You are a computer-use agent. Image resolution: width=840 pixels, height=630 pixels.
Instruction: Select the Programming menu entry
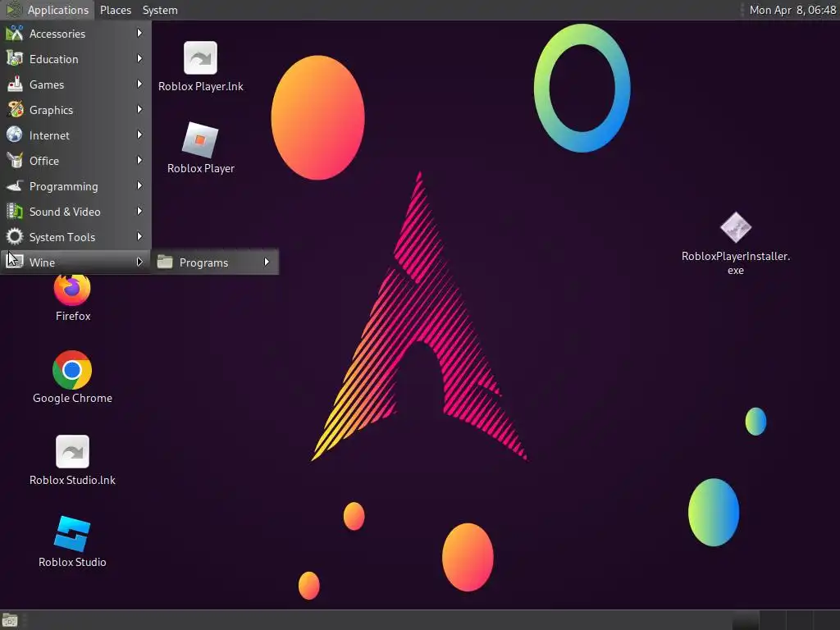75,186
